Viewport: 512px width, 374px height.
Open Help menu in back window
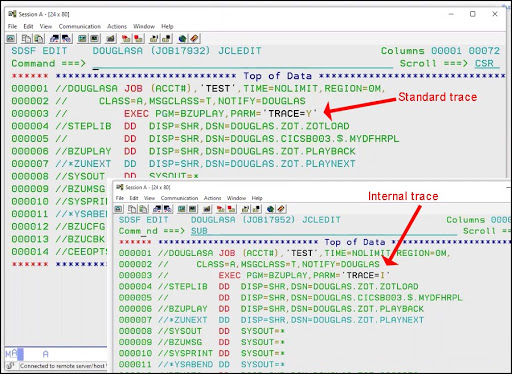[167, 26]
